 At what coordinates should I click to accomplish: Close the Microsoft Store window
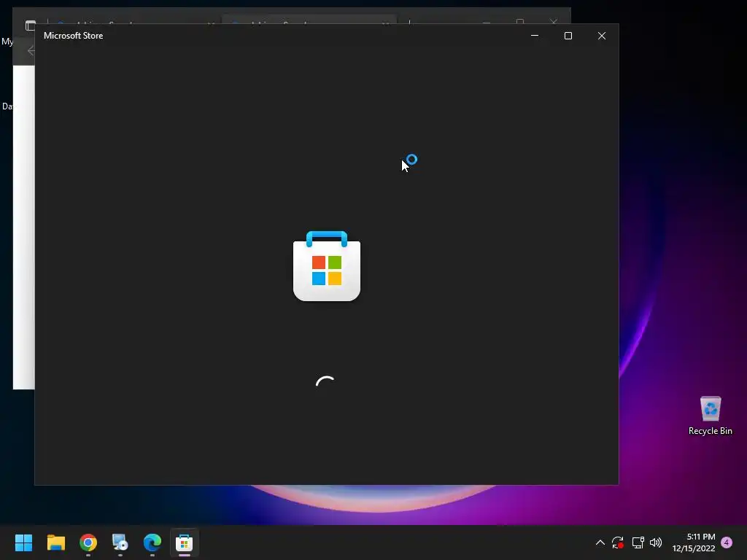(602, 36)
